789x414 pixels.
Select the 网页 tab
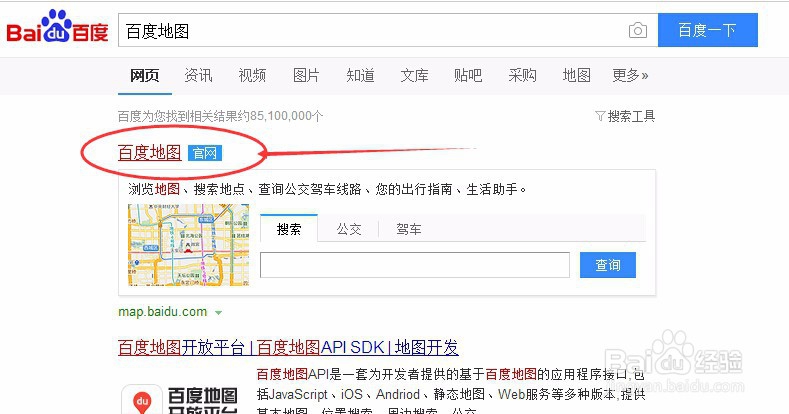[x=144, y=75]
